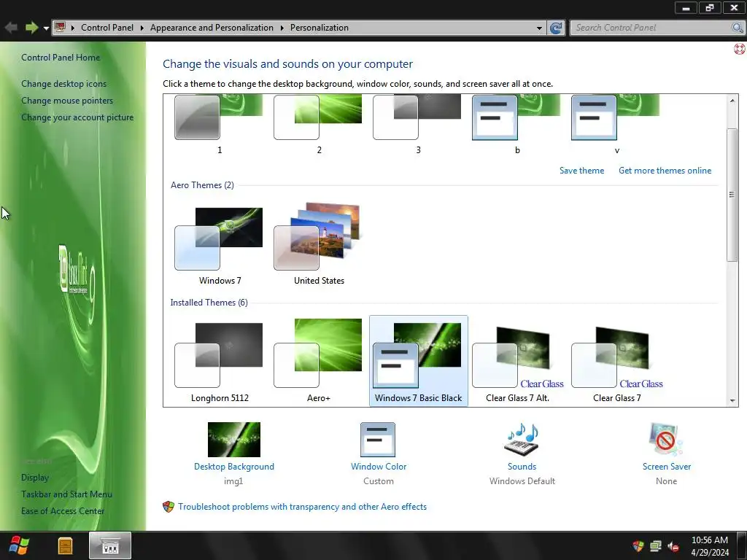This screenshot has width=747, height=560.
Task: Expand the chevron after Appearance and Personalization
Action: point(282,28)
